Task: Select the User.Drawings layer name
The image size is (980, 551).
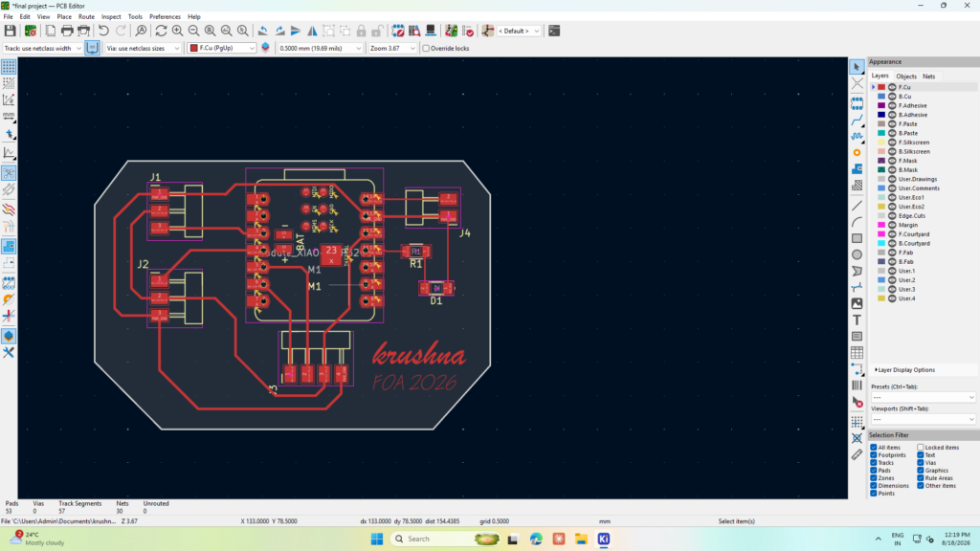Action: click(918, 179)
